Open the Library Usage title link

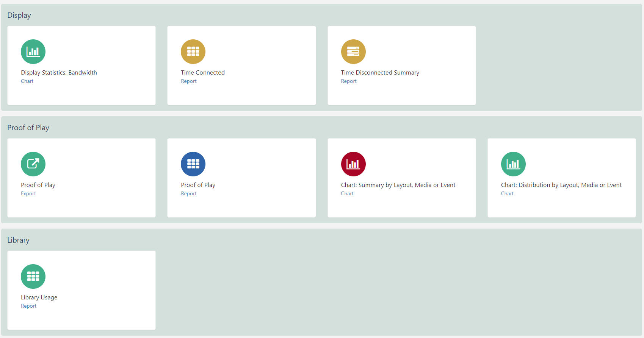(x=39, y=298)
